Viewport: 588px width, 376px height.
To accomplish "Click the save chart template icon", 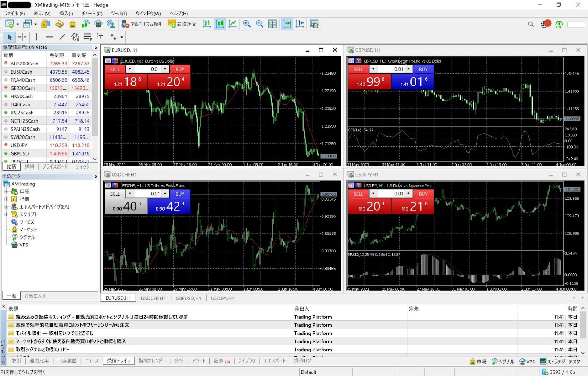I will (x=314, y=24).
